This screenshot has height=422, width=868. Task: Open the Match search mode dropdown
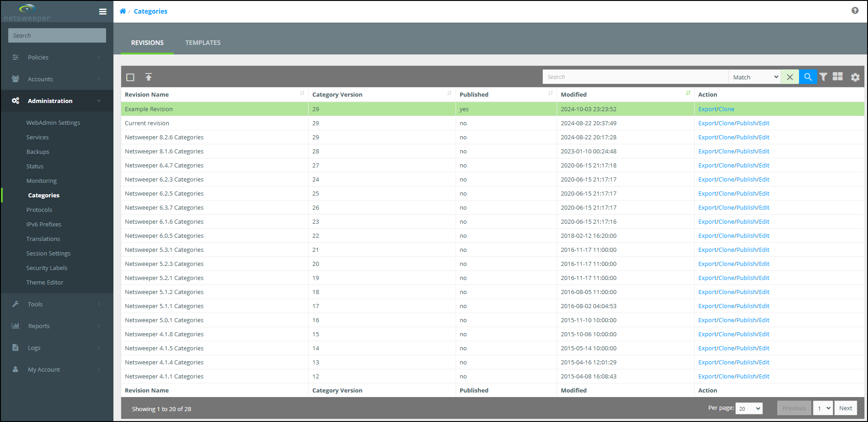(755, 77)
